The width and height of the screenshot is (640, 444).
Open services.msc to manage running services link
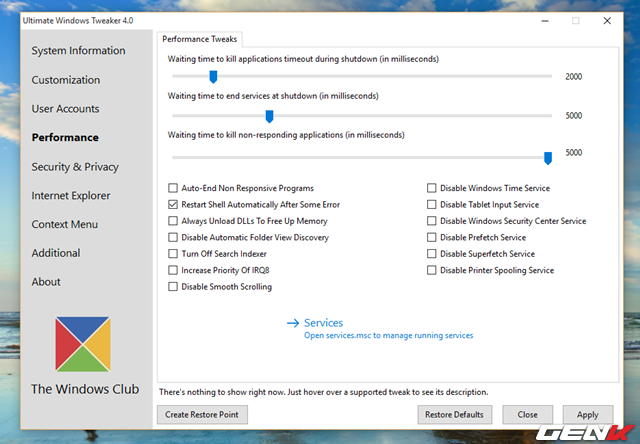(389, 335)
